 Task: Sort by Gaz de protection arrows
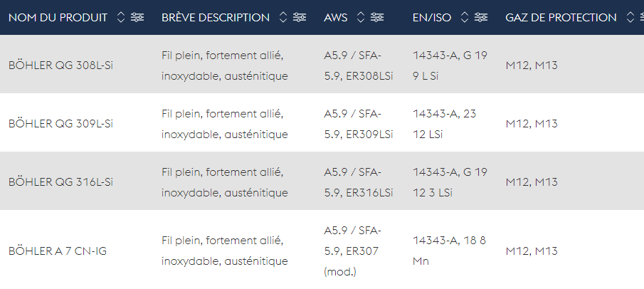click(x=629, y=18)
